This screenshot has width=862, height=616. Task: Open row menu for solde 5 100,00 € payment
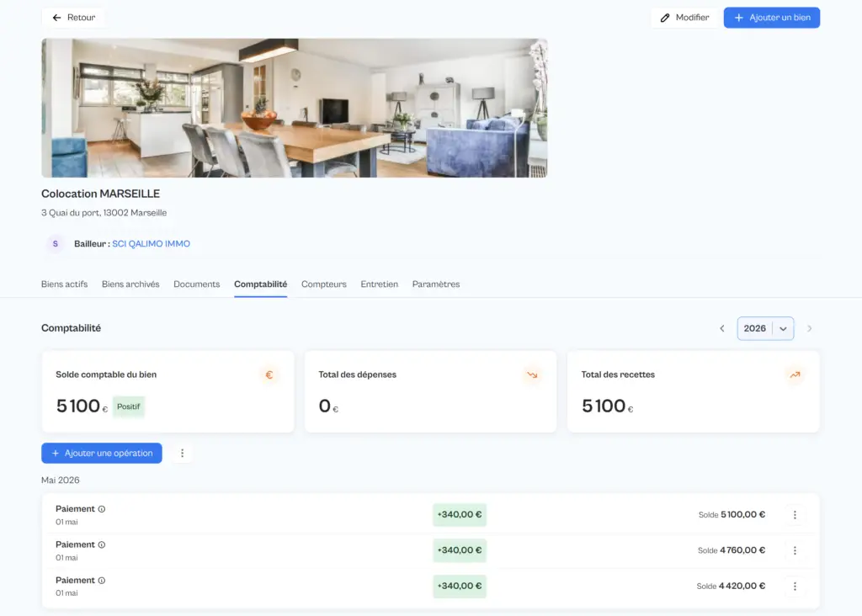click(795, 515)
